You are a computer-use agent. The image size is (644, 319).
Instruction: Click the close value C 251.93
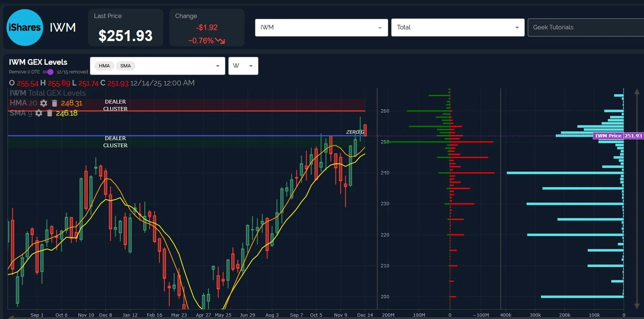114,83
